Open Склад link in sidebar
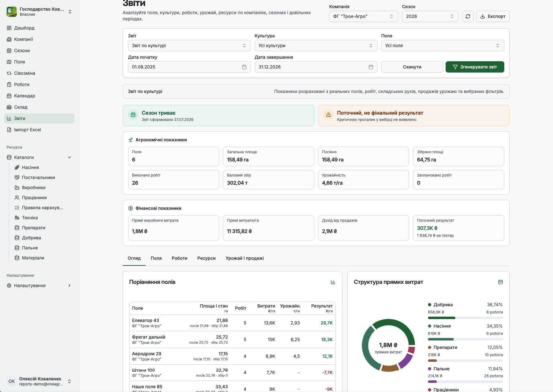Screen dimensions: 553x392 (x=39, y=107)
